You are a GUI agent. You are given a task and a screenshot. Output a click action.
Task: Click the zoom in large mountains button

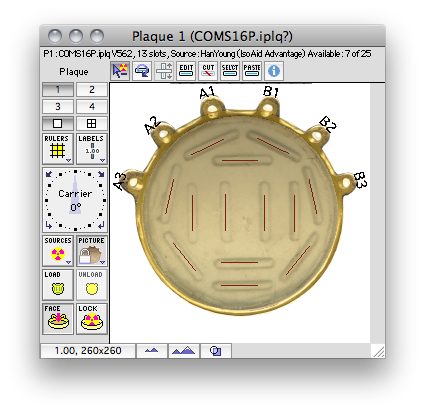click(184, 351)
